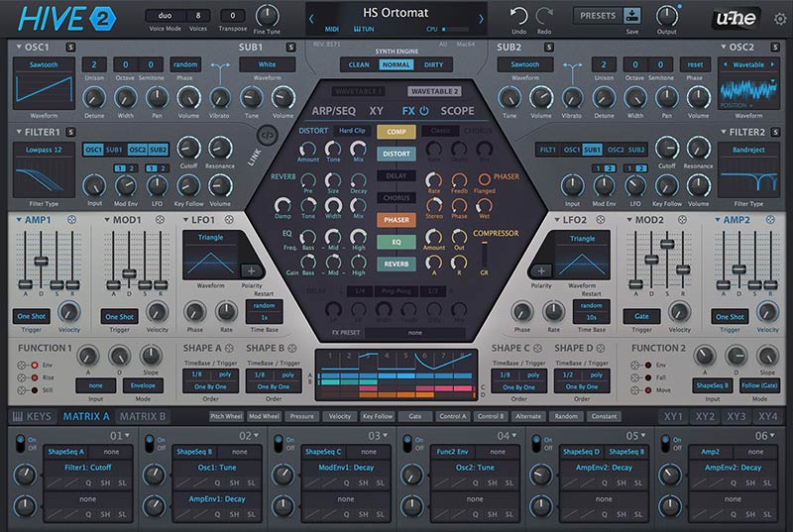Open the MOD1 envelope options gear

coord(160,220)
